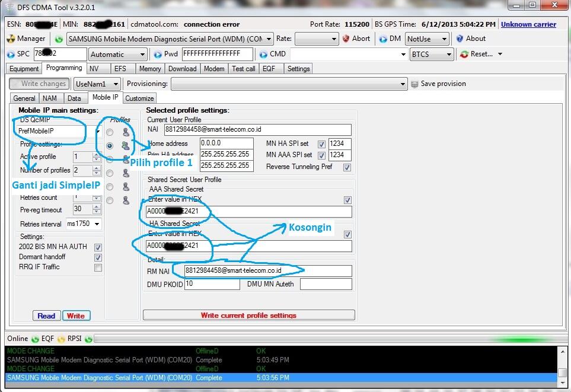571x392 pixels.
Task: Open the Memory tab
Action: (149, 69)
